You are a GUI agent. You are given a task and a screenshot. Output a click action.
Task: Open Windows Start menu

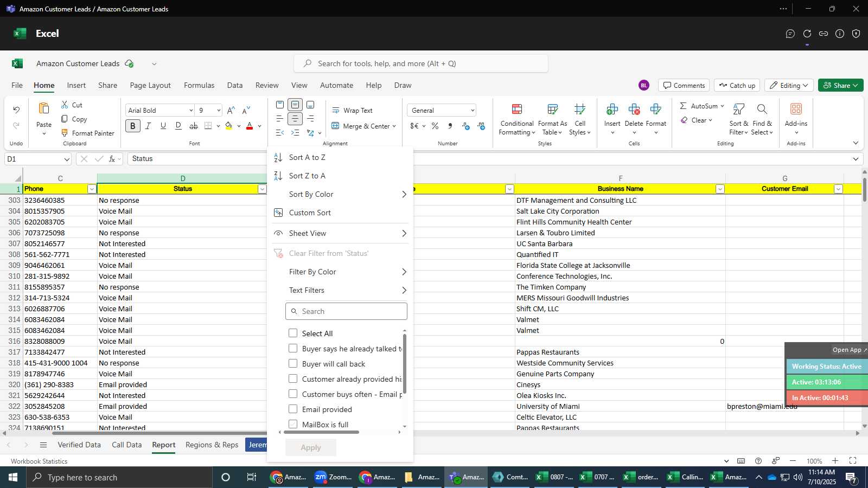click(x=13, y=477)
